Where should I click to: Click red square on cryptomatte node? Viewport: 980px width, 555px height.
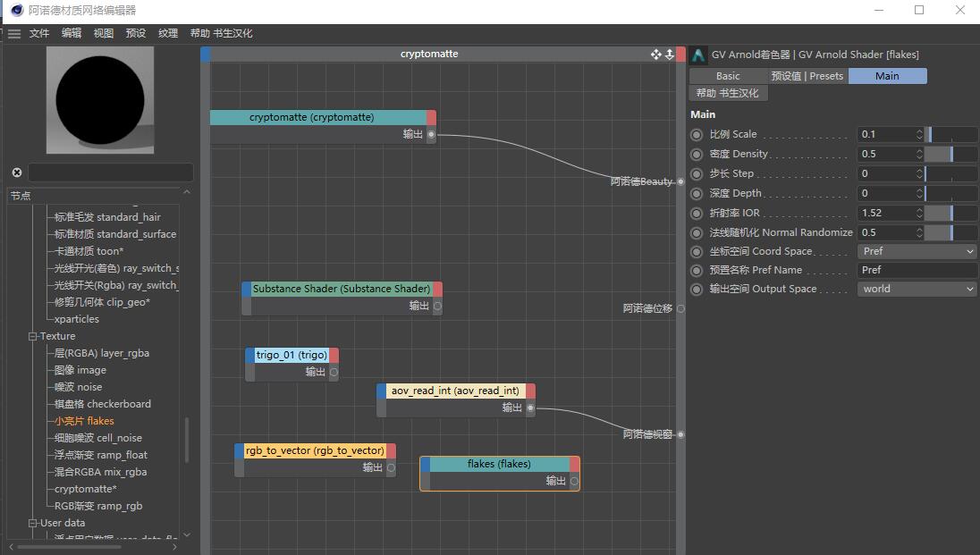point(431,117)
